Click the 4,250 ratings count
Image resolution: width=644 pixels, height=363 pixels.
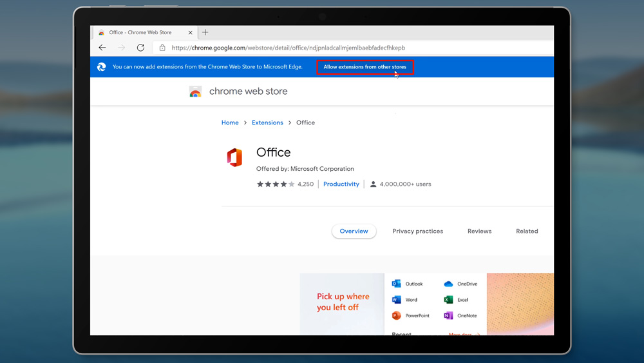[x=305, y=184]
